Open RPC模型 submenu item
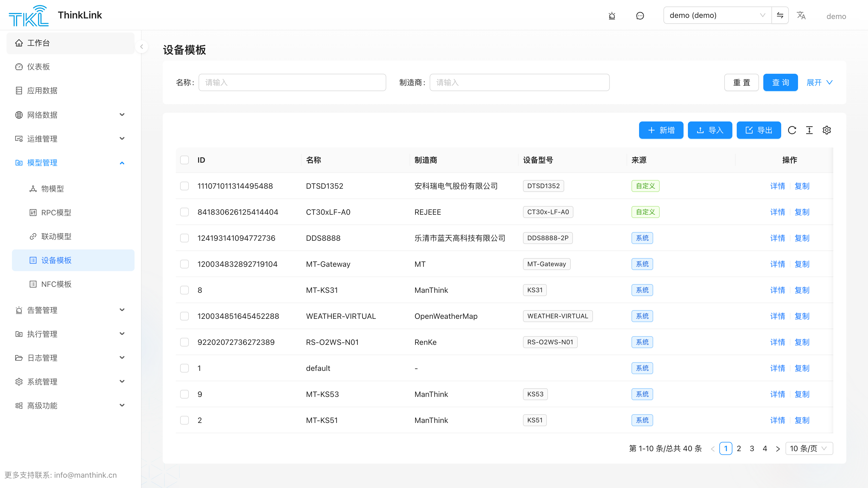This screenshot has width=868, height=488. (73, 213)
